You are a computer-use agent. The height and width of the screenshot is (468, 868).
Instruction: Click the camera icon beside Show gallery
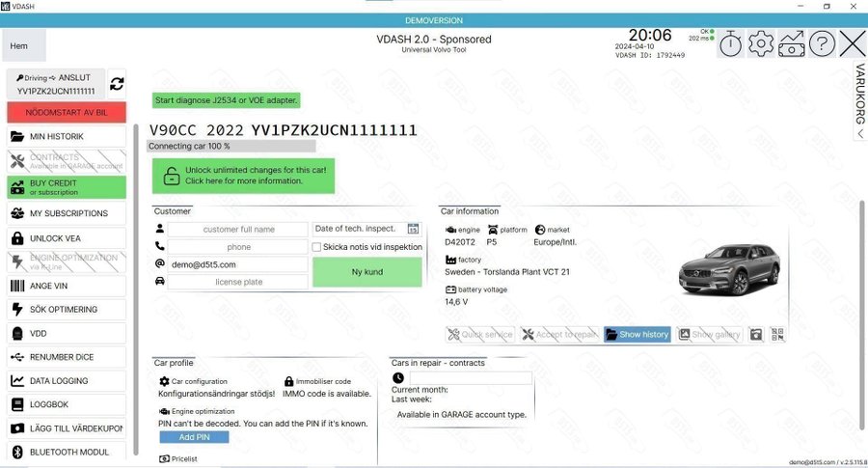[x=756, y=334]
